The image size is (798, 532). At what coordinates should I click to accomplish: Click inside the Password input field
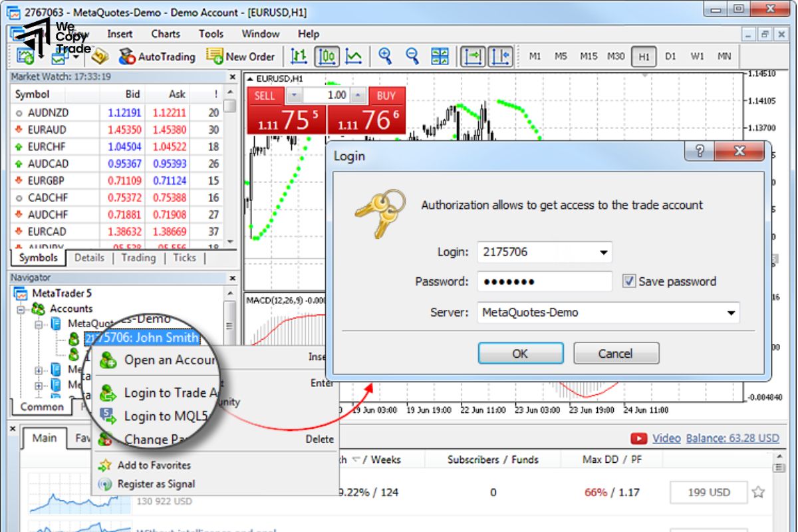[x=545, y=281]
